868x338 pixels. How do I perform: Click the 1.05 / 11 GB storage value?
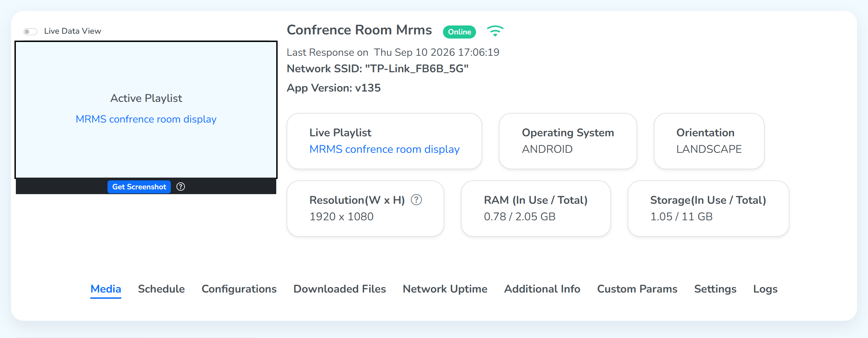click(681, 216)
